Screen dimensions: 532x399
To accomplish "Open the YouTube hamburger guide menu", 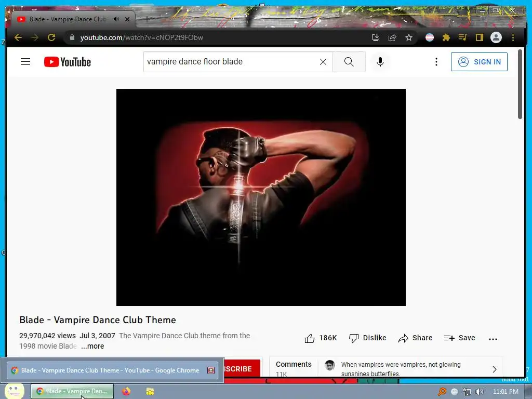I will point(25,61).
